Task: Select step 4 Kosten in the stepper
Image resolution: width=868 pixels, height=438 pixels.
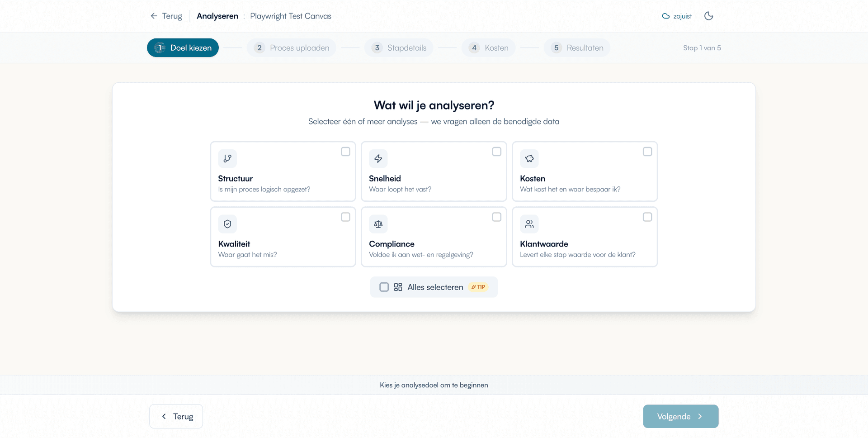Action: (x=489, y=48)
